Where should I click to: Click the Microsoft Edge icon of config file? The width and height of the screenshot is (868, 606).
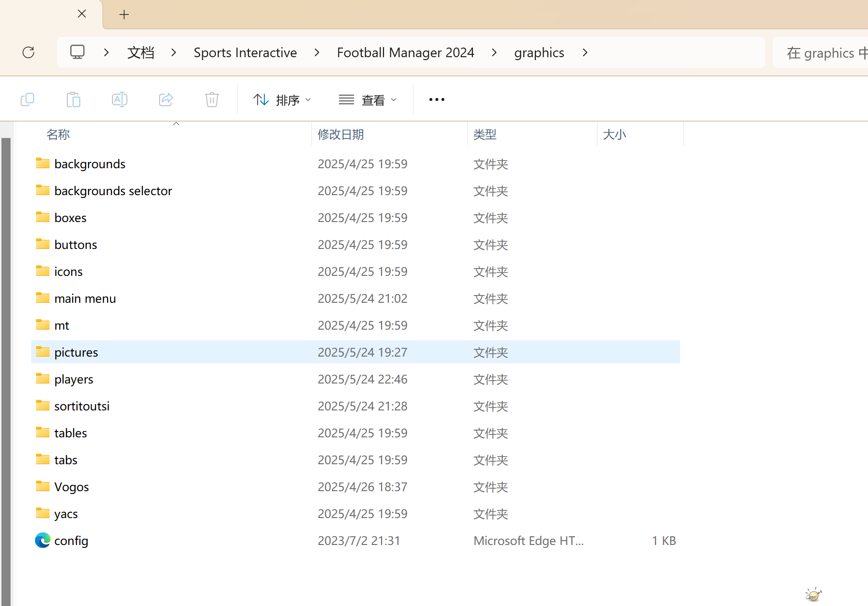(x=43, y=540)
